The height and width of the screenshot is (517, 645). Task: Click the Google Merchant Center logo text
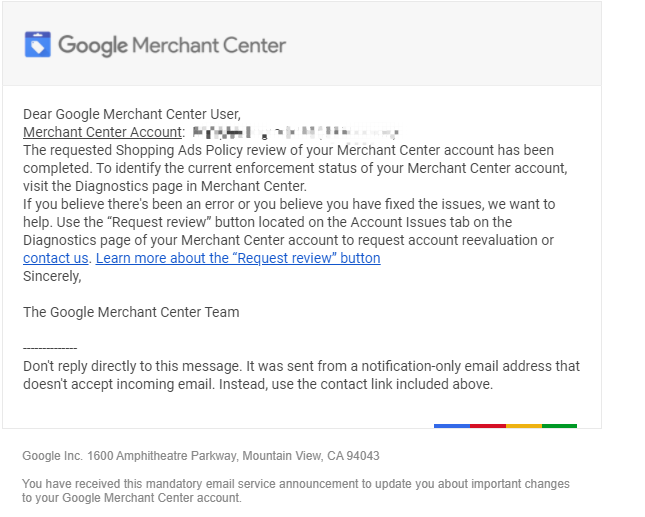tap(172, 45)
